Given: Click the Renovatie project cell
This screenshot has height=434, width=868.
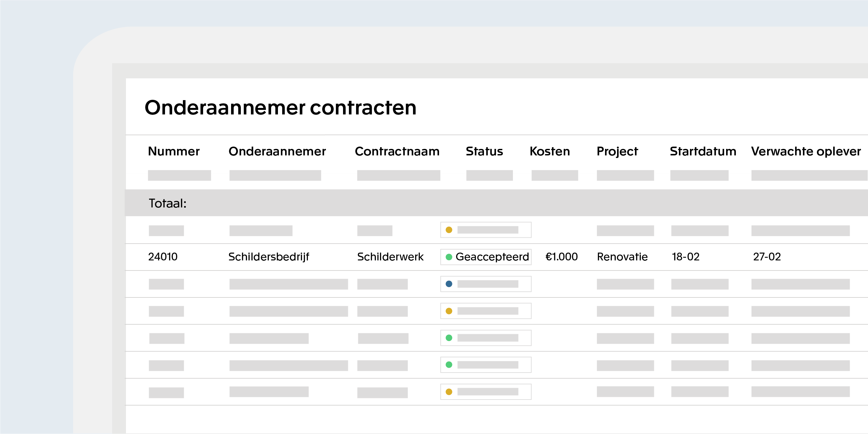Looking at the screenshot, I should pyautogui.click(x=622, y=257).
